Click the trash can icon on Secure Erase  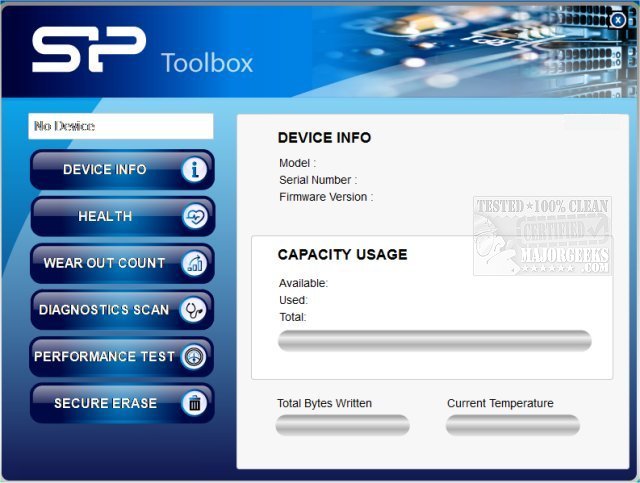194,403
